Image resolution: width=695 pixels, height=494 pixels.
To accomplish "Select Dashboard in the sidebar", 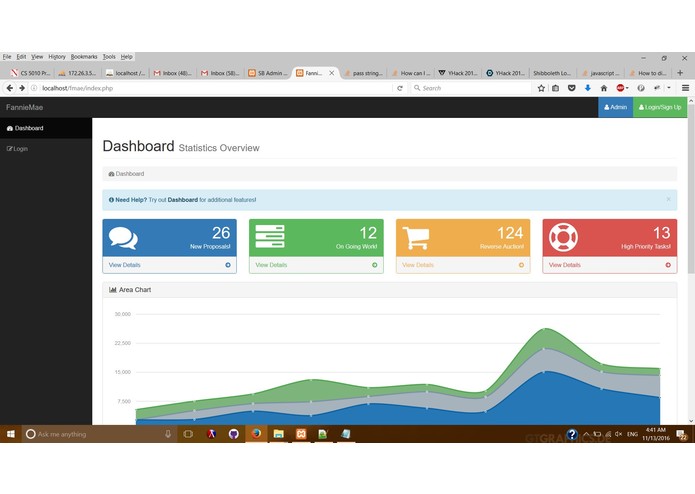I will coord(46,128).
